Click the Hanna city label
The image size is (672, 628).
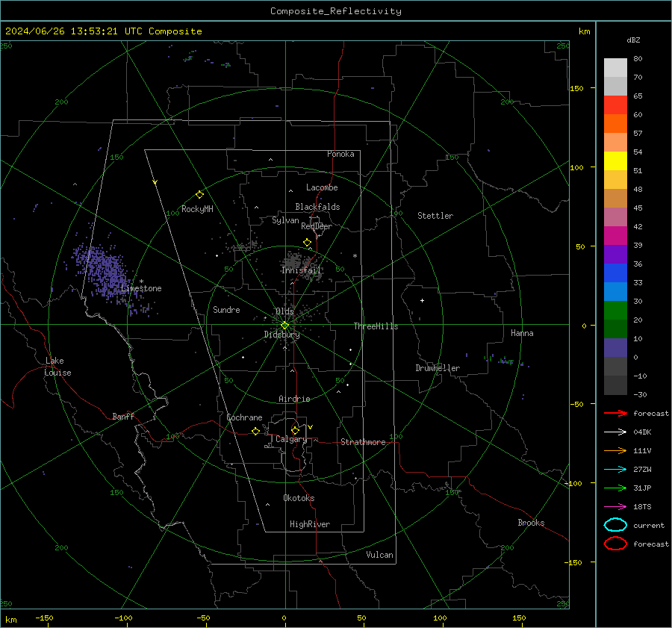(522, 333)
